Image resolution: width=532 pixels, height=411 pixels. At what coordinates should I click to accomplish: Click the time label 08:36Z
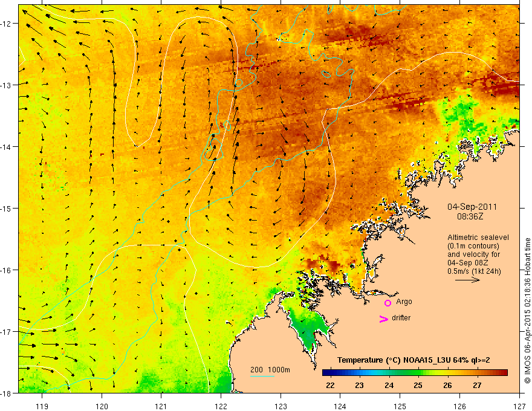click(470, 216)
